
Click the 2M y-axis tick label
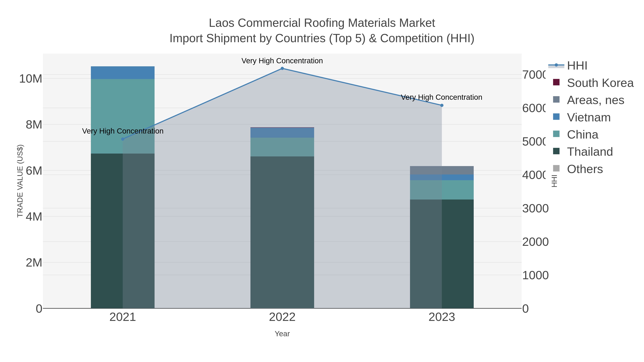(34, 263)
